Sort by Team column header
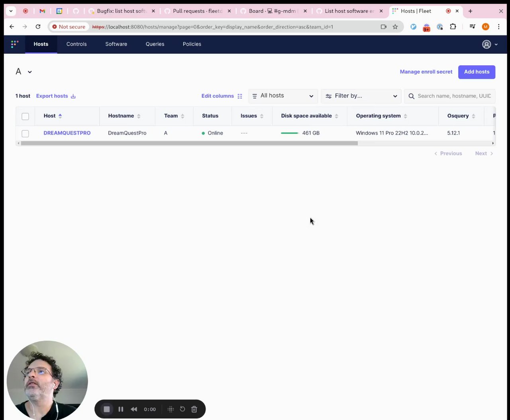The image size is (510, 420). pos(174,116)
